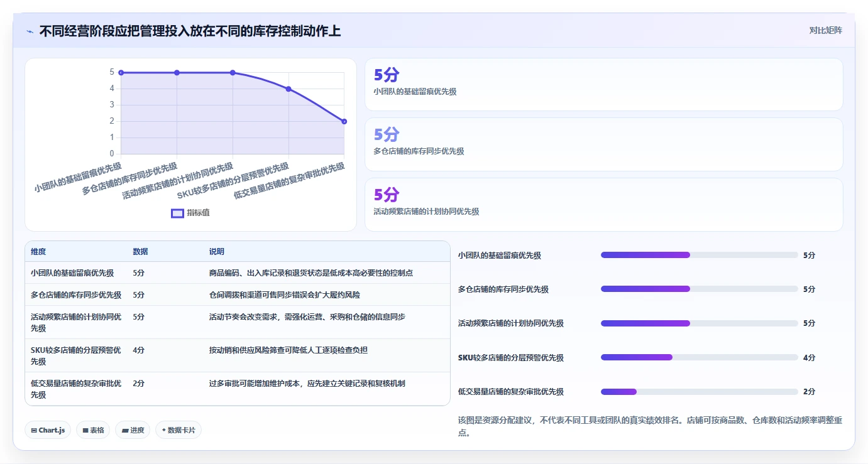Screen dimensions: 868x464
Task: Click the x-axis label SKU较多店铺的分层预警优先级
Action: [x=233, y=180]
